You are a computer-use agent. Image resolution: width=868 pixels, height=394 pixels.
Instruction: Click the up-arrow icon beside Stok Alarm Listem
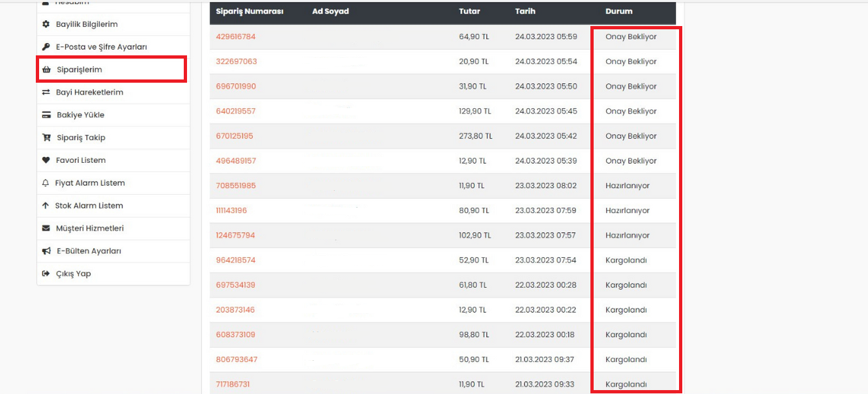(x=46, y=206)
